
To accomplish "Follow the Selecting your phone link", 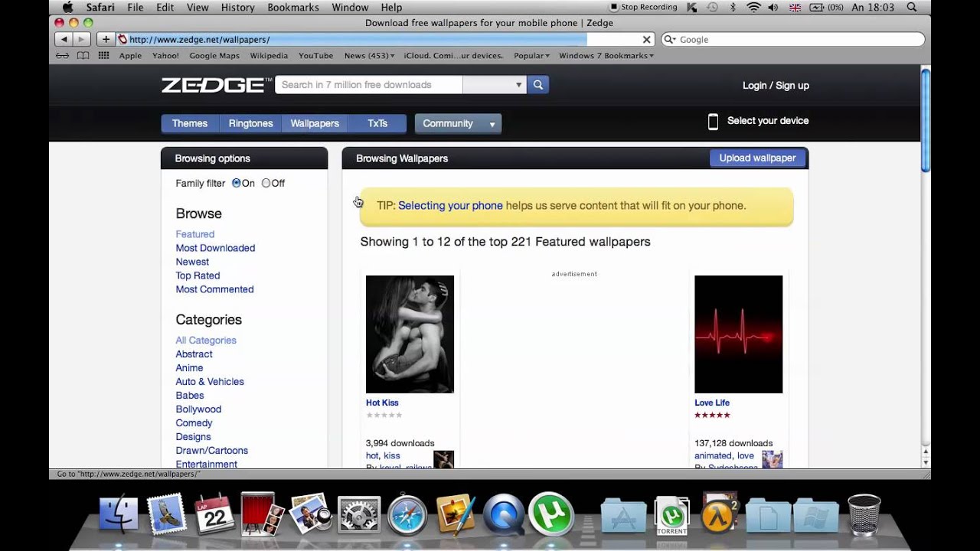I will (450, 205).
